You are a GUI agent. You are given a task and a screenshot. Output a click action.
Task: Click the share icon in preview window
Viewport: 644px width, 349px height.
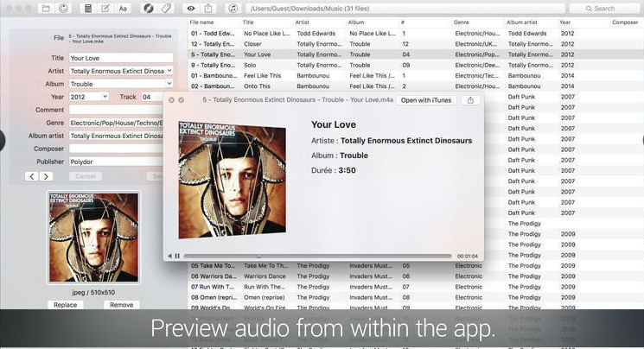point(470,100)
